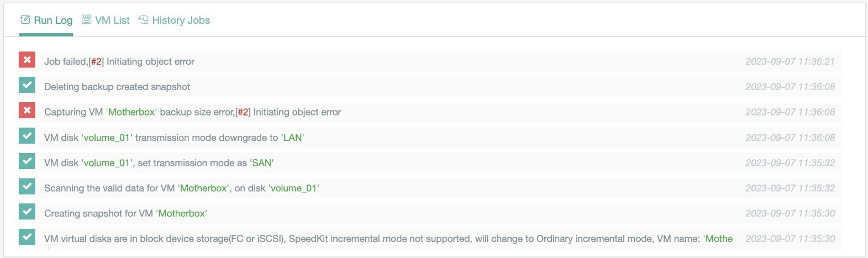The width and height of the screenshot is (868, 258).
Task: Click the Run Log edit icon
Action: tap(25, 20)
